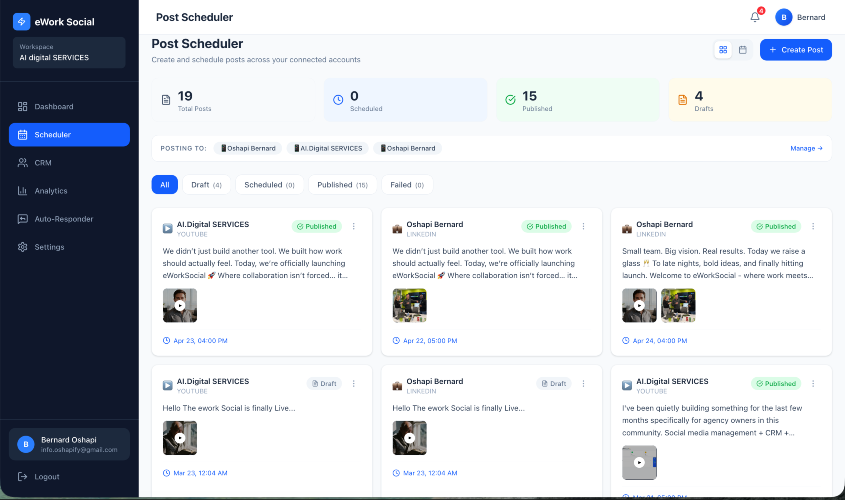Click the Manage link
845x500 pixels.
pyautogui.click(x=806, y=148)
